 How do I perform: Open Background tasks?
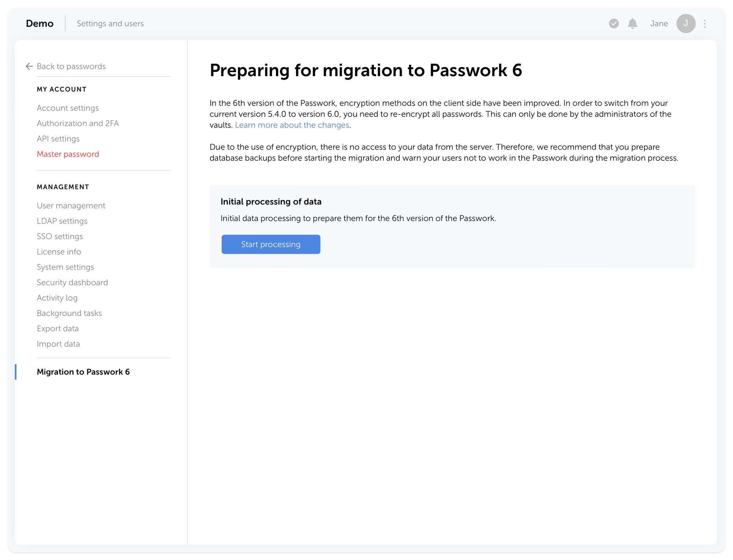point(69,313)
